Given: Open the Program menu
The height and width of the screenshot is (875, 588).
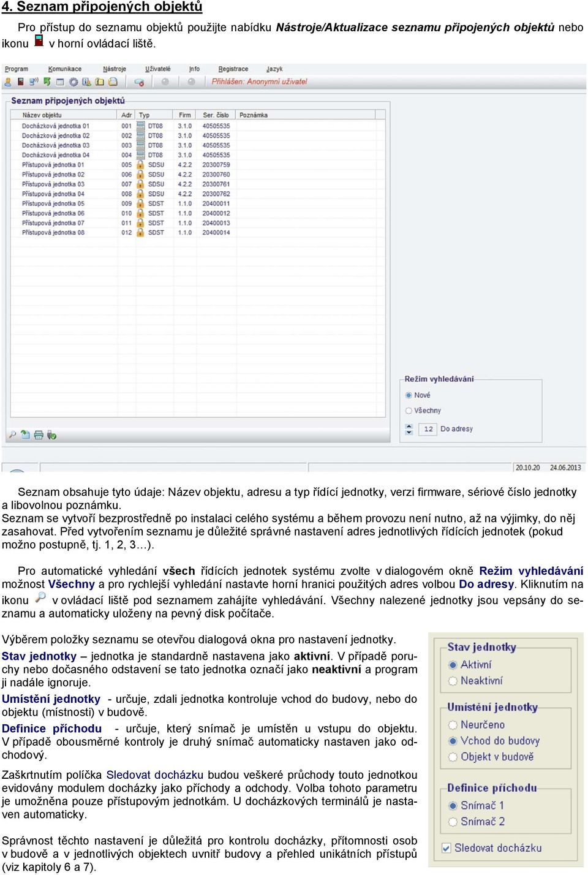Looking at the screenshot, I should pyautogui.click(x=17, y=69).
